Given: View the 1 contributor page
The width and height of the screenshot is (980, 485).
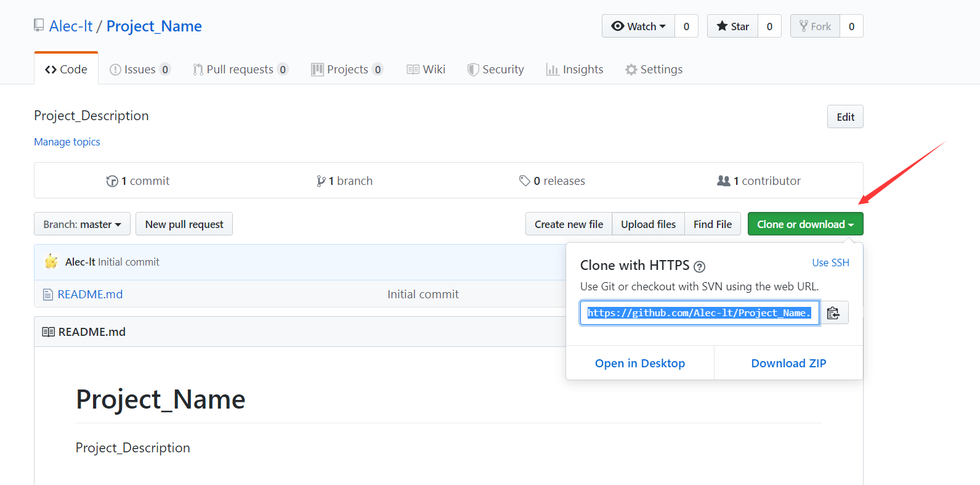Looking at the screenshot, I should (x=759, y=181).
